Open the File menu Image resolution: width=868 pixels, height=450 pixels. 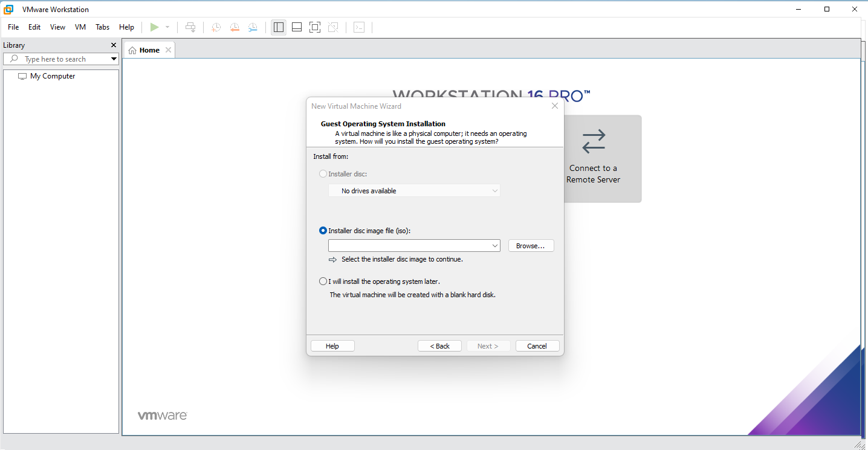(x=13, y=27)
